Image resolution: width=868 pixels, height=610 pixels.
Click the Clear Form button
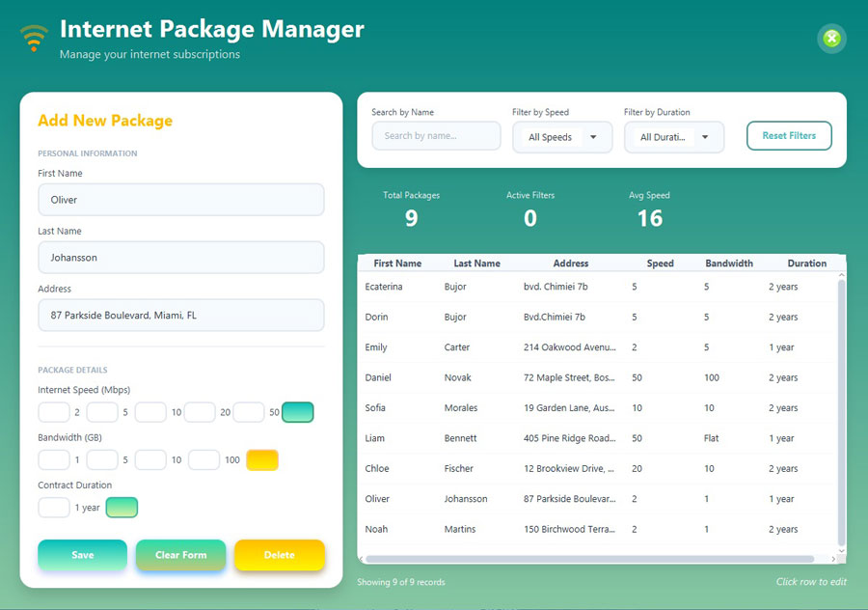pos(180,555)
